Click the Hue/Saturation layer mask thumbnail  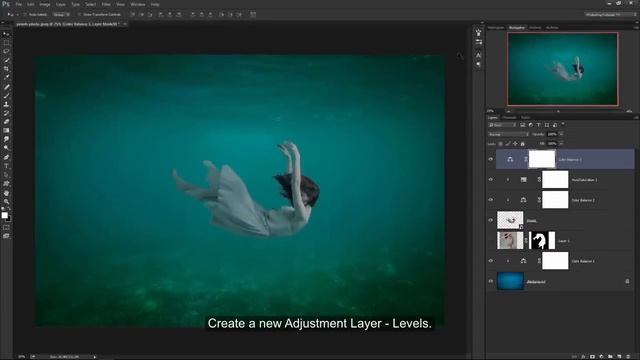point(555,180)
